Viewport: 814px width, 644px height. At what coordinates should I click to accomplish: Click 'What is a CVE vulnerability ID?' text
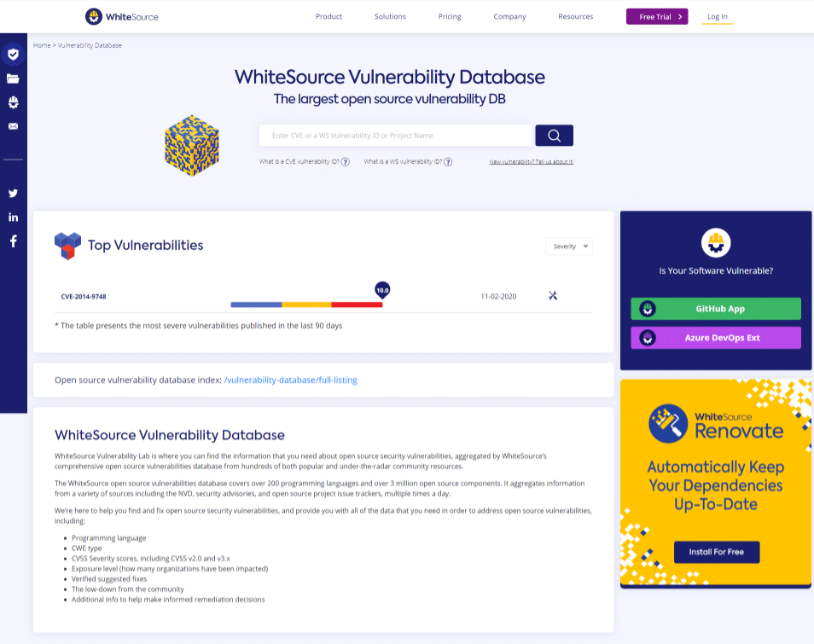pyautogui.click(x=299, y=162)
